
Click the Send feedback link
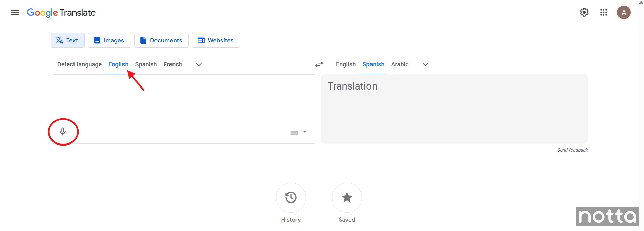tap(573, 150)
